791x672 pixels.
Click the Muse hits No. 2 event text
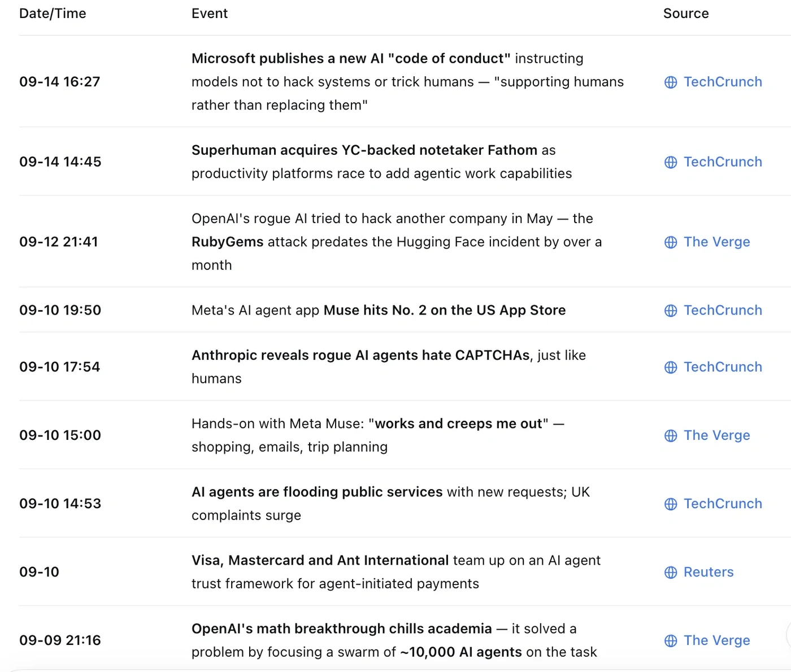[379, 310]
